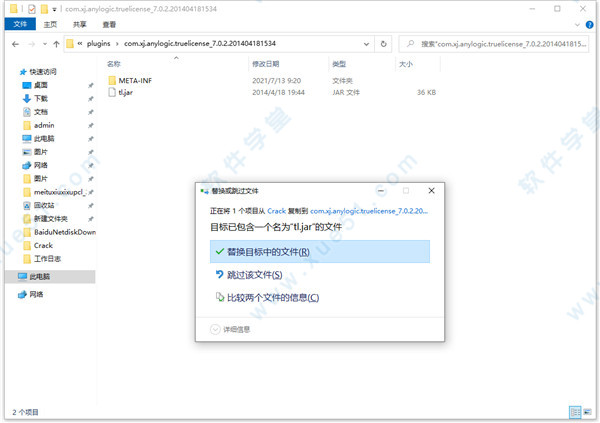The image size is (600, 423).
Task: Switch to the 查看 ribbon tab
Action: pos(108,25)
